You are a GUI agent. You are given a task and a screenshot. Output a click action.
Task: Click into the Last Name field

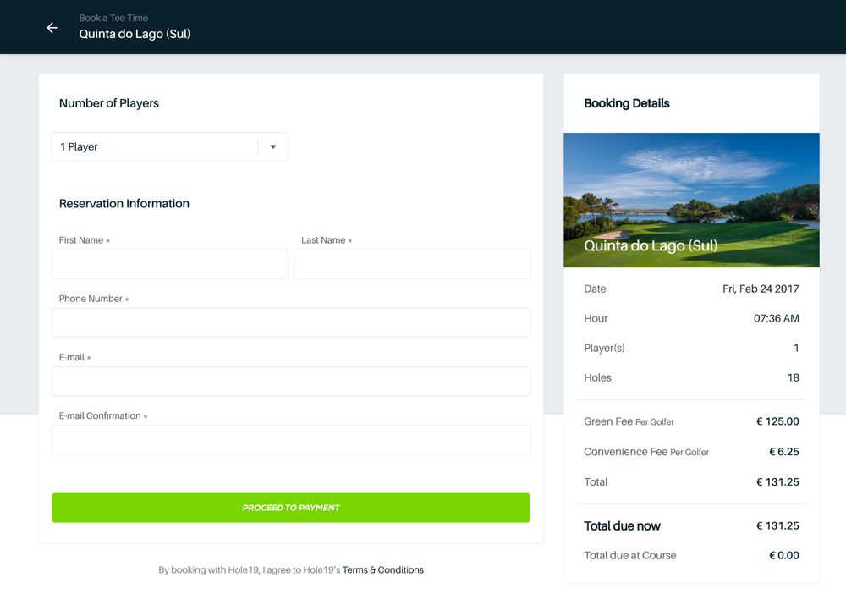[412, 264]
